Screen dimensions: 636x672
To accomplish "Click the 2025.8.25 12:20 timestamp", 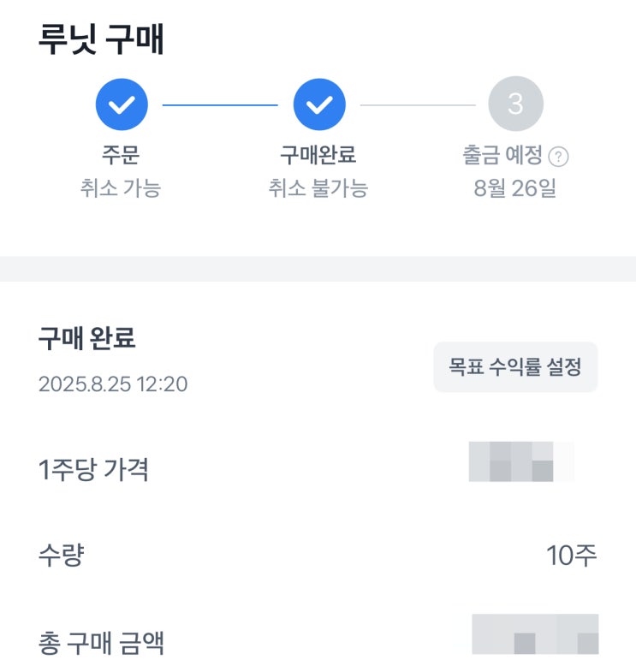I will point(113,384).
